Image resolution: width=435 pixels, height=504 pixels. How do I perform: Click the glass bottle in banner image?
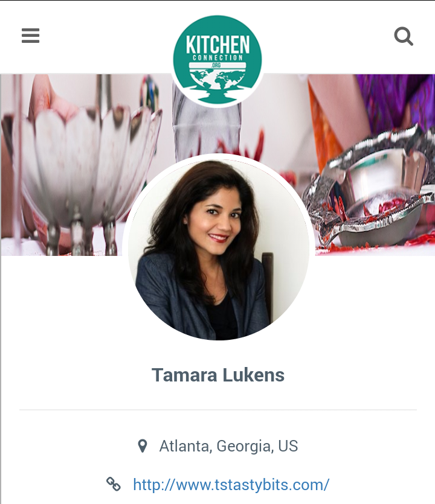click(x=206, y=129)
